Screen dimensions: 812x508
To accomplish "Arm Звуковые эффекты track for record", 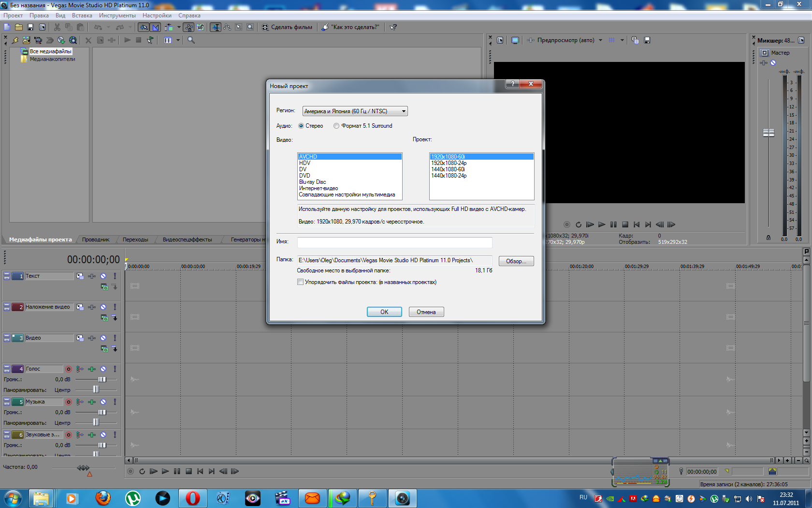I will coord(69,434).
